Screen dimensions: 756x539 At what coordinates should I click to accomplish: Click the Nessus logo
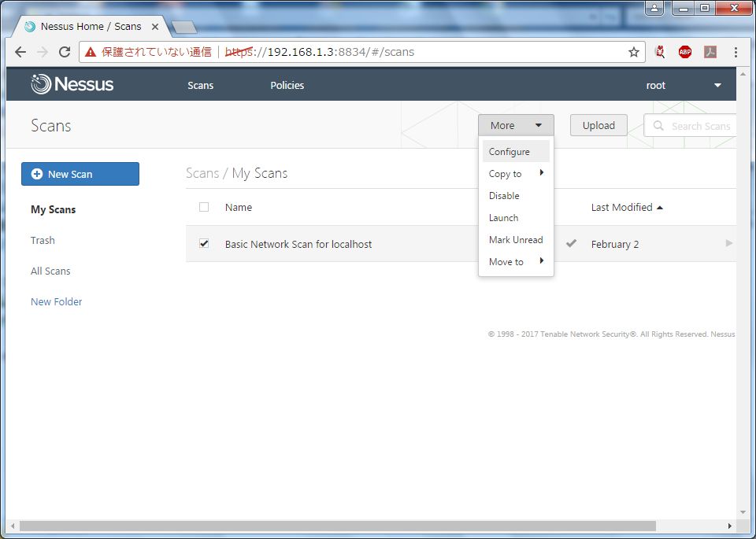[x=72, y=84]
